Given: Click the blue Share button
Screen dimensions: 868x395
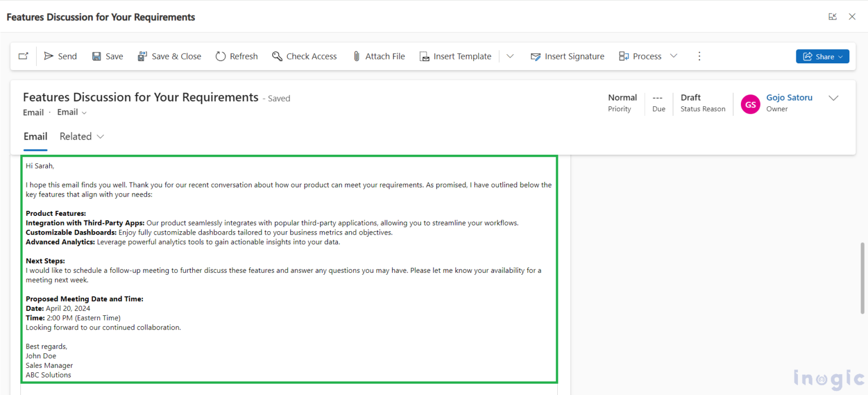Looking at the screenshot, I should [822, 56].
